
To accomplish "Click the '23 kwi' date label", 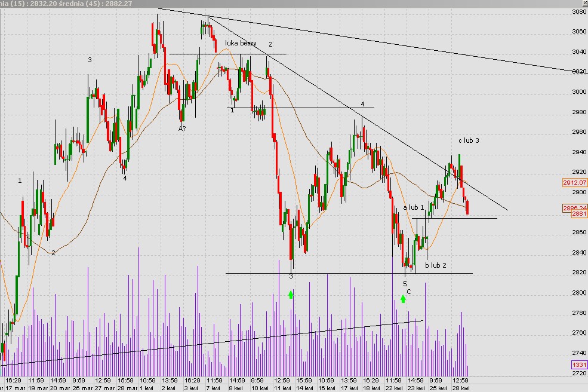I will pos(415,388).
